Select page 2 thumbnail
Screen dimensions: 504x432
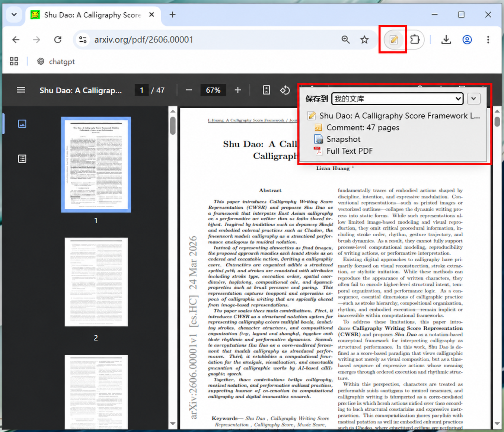coord(96,282)
